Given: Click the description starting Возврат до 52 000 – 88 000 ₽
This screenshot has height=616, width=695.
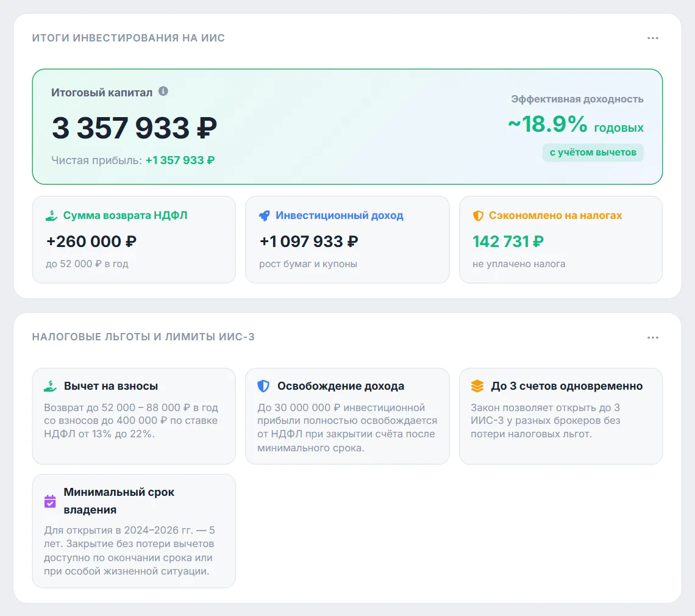Looking at the screenshot, I should [x=130, y=420].
